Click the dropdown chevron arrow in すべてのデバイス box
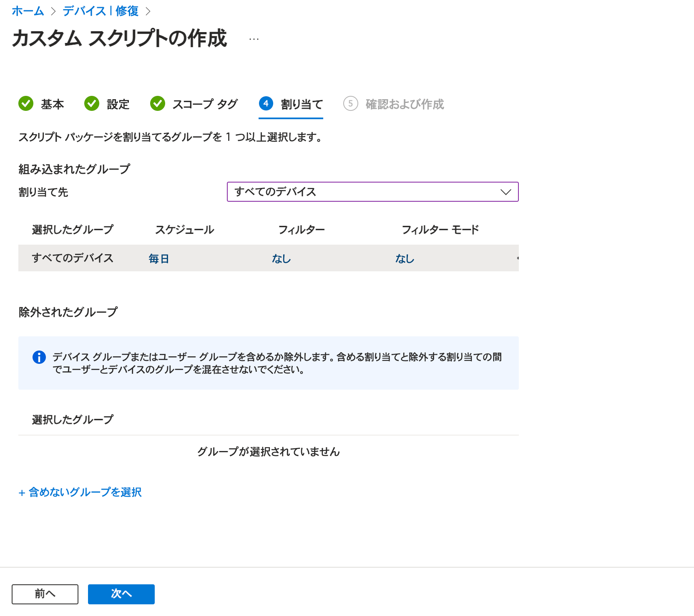Image resolution: width=694 pixels, height=616 pixels. coord(506,192)
